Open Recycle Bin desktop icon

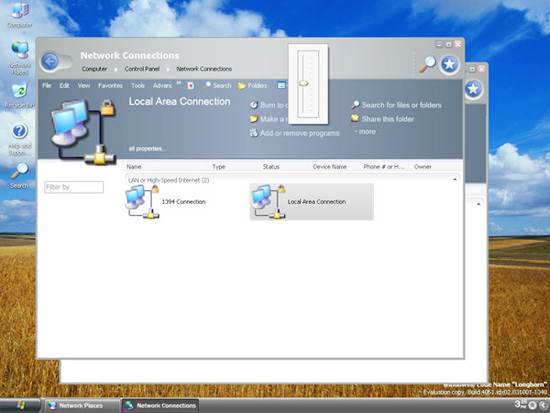tap(20, 95)
